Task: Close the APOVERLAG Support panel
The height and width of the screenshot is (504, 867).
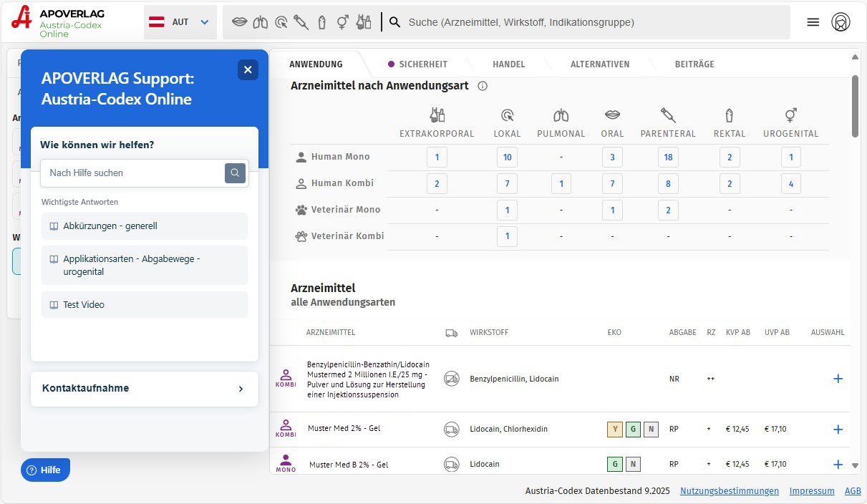Action: [x=248, y=69]
